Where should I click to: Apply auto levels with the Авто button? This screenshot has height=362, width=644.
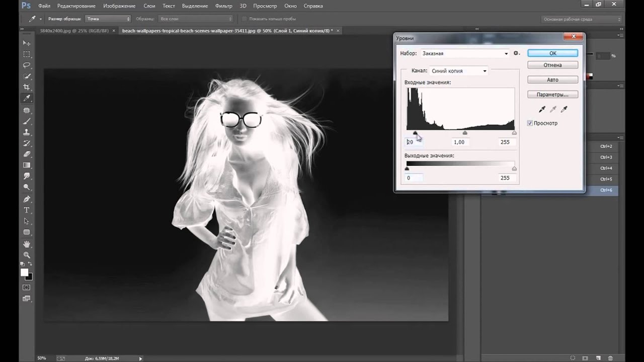point(552,79)
